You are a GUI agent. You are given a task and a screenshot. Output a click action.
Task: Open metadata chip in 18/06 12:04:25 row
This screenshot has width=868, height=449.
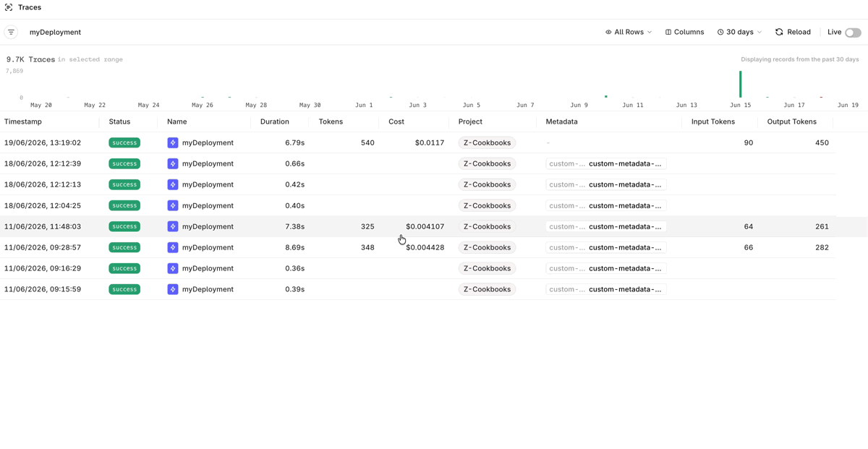click(x=606, y=206)
